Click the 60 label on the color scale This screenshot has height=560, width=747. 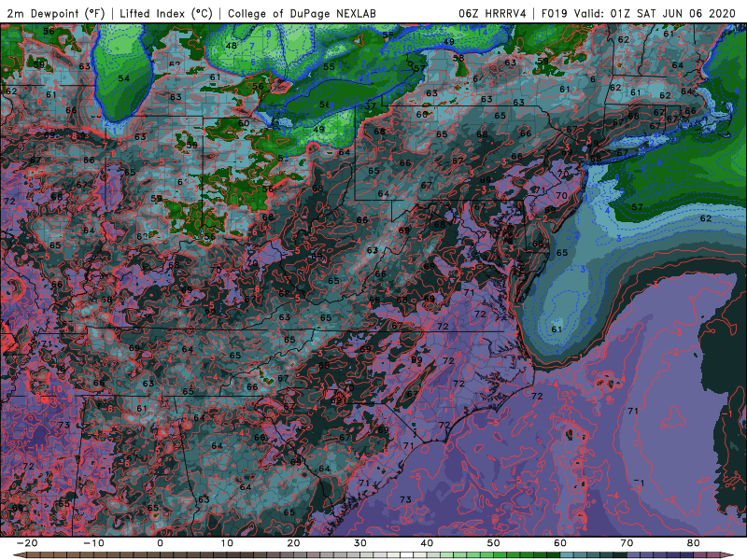560,543
